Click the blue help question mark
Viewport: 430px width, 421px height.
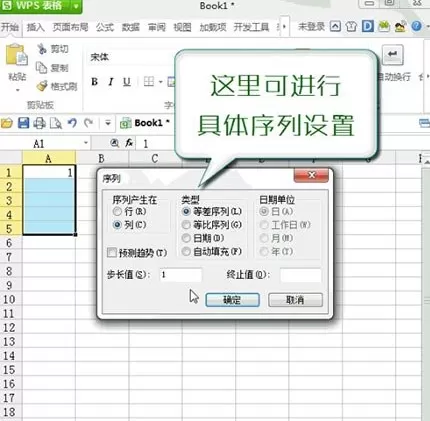tap(417, 26)
